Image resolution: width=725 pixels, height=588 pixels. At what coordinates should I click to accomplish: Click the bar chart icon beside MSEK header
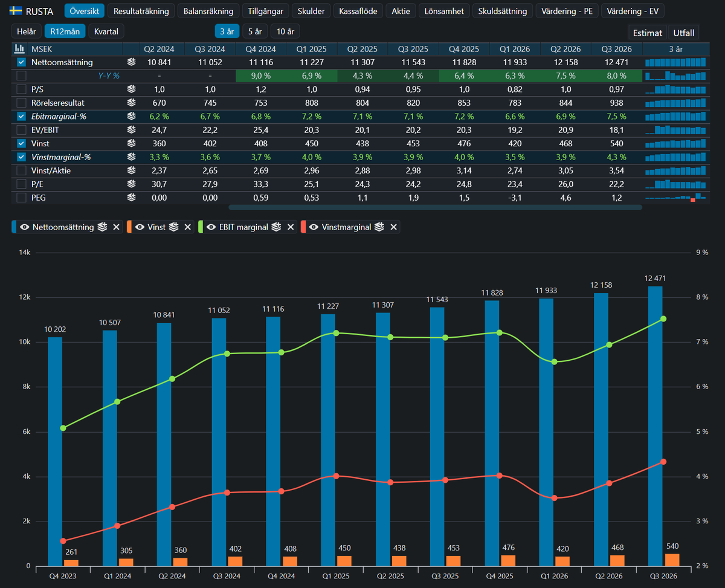[x=19, y=49]
